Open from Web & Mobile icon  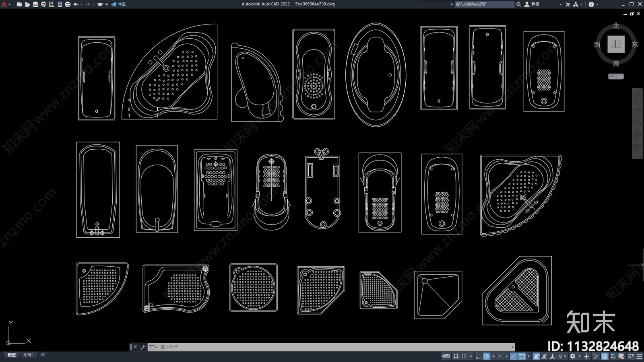52,4
